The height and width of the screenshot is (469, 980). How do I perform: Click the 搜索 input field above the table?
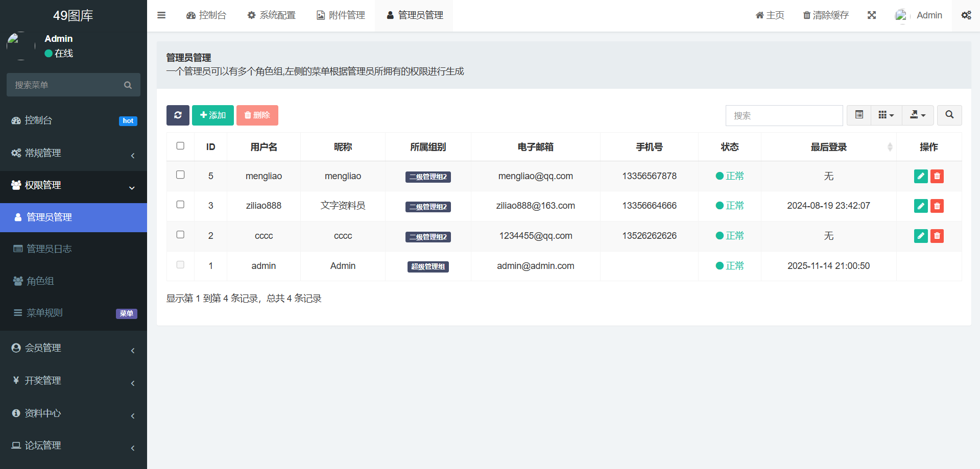(x=783, y=116)
